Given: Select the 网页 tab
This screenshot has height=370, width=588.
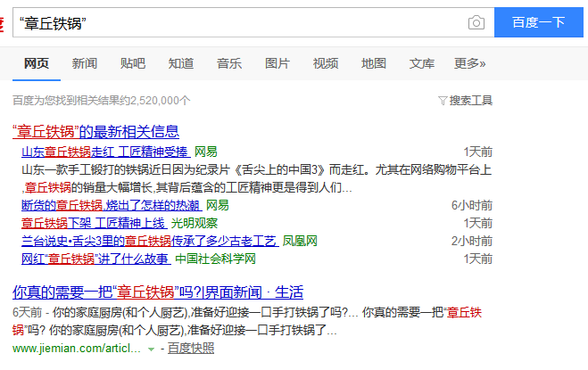Looking at the screenshot, I should point(37,63).
